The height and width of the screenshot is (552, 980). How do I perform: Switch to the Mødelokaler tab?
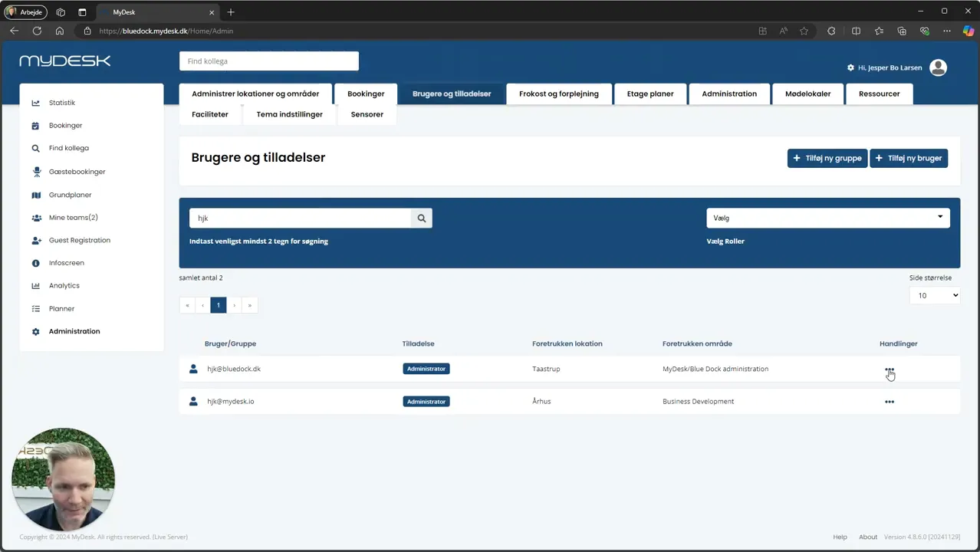point(807,94)
